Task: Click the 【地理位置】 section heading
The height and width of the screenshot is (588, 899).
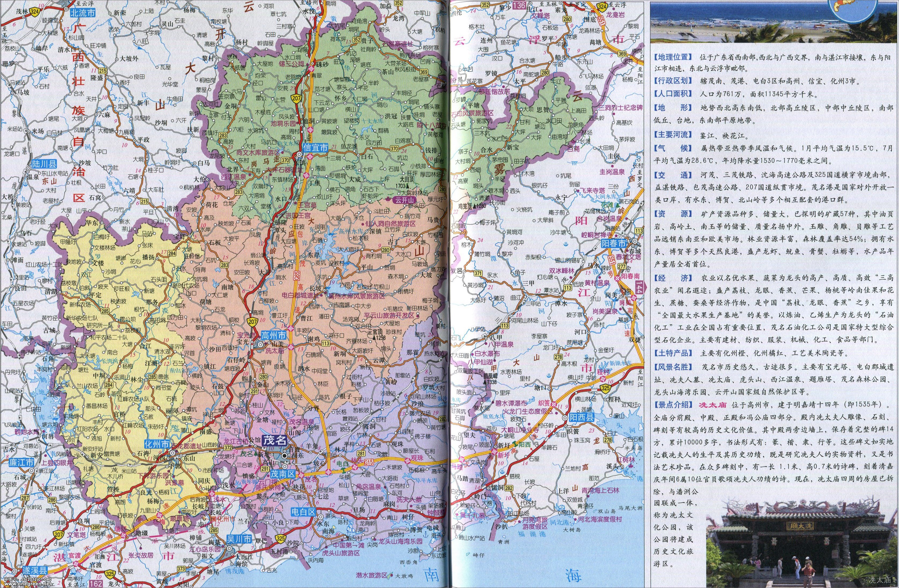Action: pos(673,57)
